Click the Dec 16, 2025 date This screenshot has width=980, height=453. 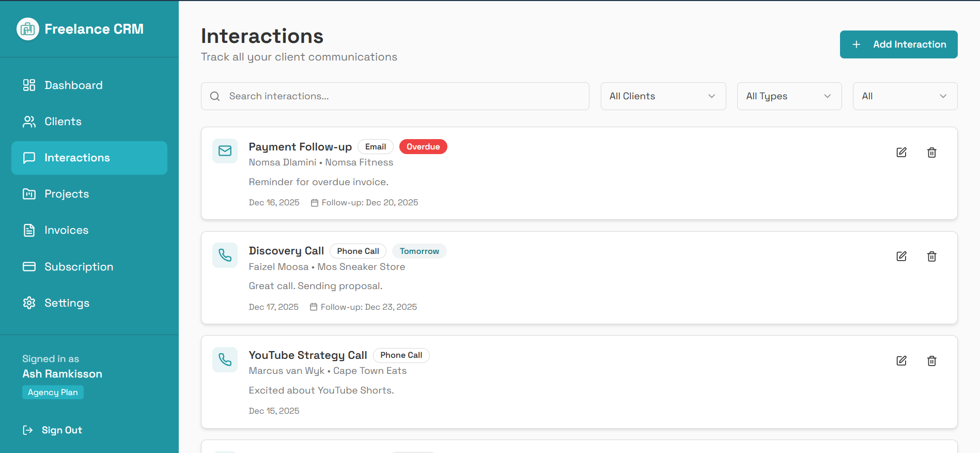[274, 203]
